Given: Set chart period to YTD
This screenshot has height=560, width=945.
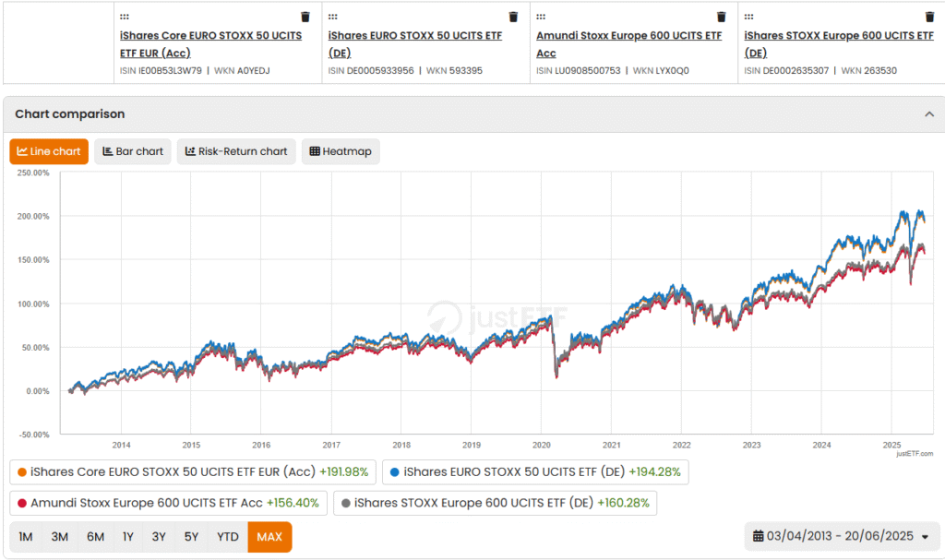Looking at the screenshot, I should click(x=228, y=537).
